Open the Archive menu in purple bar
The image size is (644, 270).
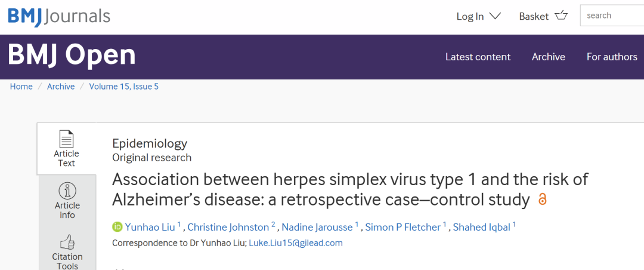(549, 57)
